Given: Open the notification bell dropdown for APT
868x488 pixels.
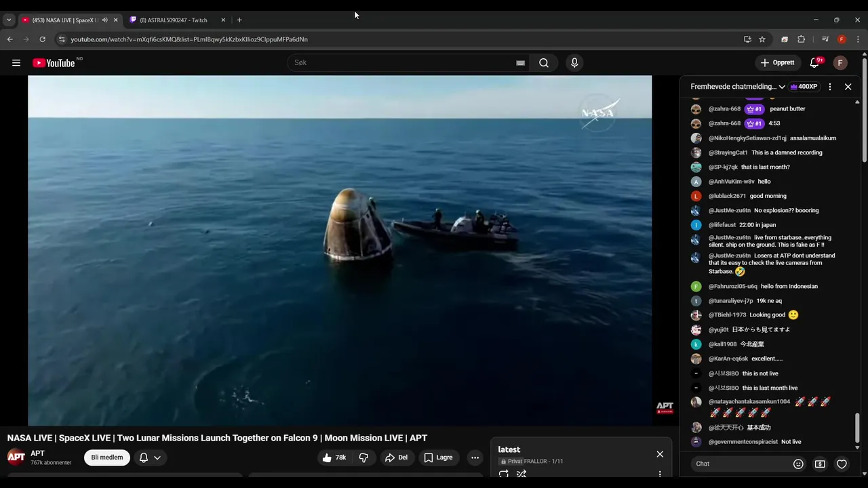Looking at the screenshot, I should point(150,457).
